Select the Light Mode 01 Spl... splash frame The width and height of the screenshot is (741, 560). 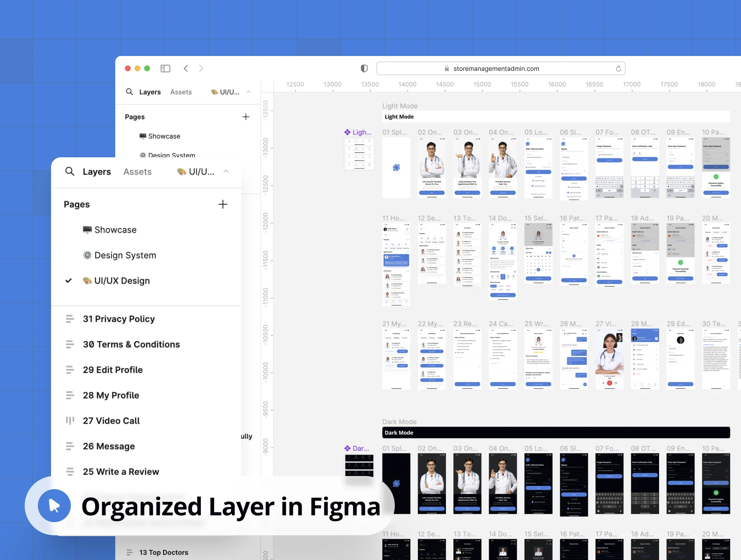396,168
